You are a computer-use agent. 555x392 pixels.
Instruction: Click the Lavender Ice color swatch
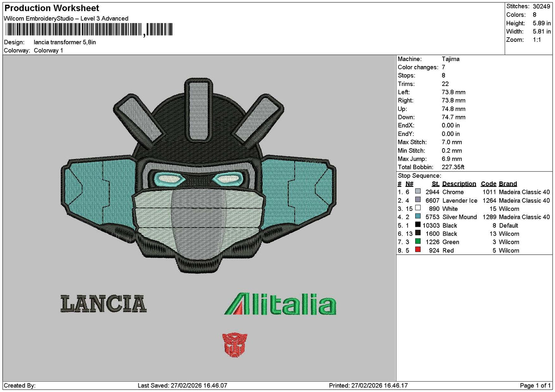point(418,200)
